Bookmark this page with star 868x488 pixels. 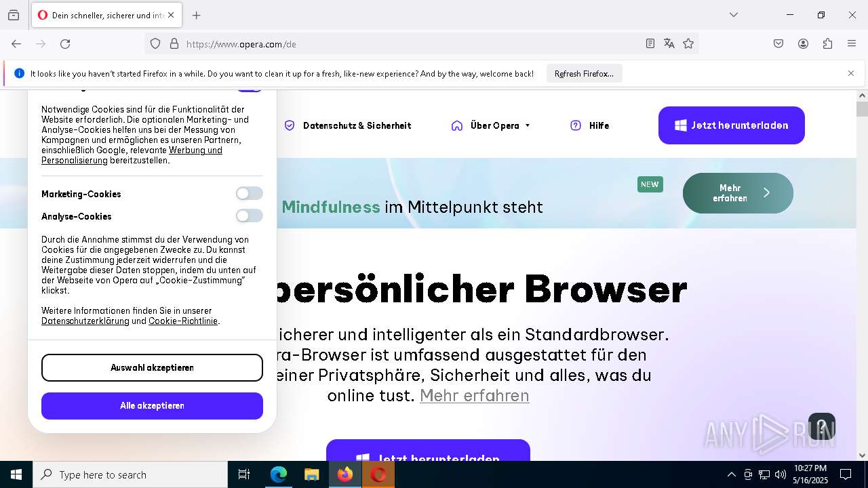tap(688, 43)
